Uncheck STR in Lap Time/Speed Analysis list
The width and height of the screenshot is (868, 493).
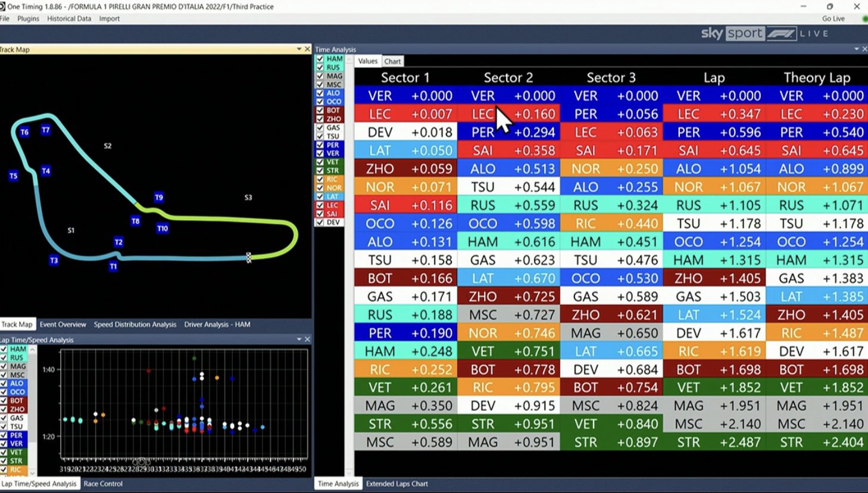pos(4,461)
